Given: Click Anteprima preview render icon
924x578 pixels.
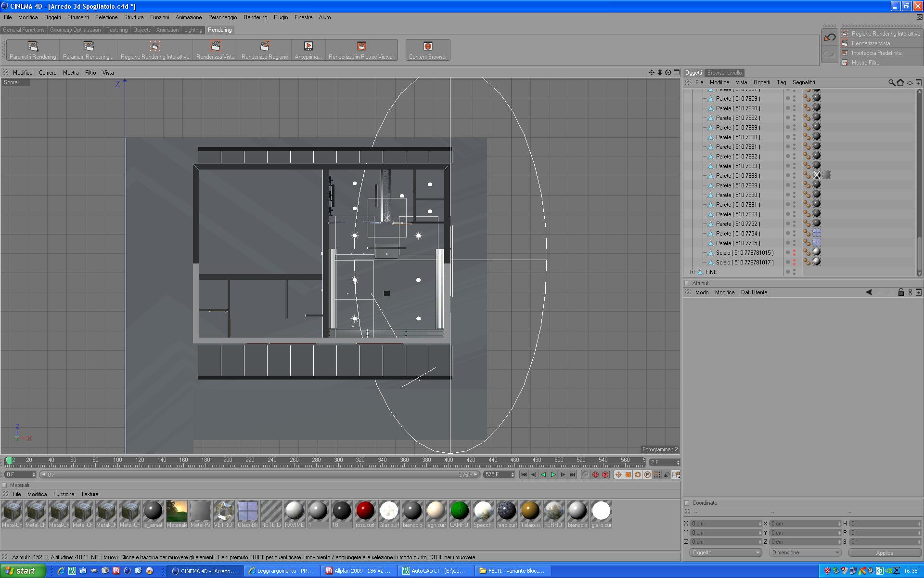Looking at the screenshot, I should [x=308, y=47].
